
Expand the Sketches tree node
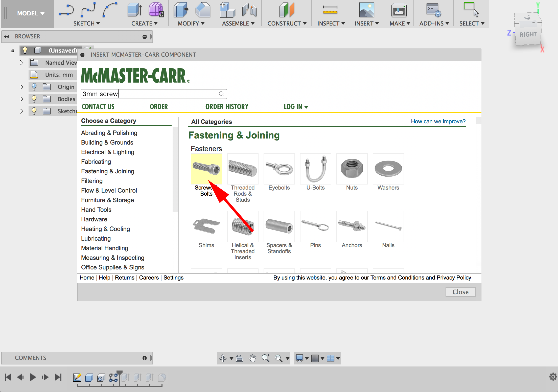tap(21, 111)
